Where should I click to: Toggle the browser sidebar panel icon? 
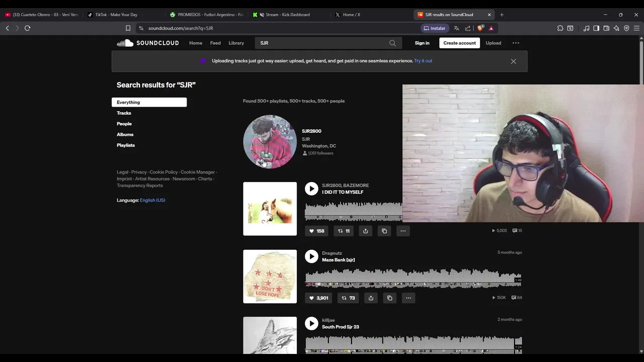coord(596,28)
